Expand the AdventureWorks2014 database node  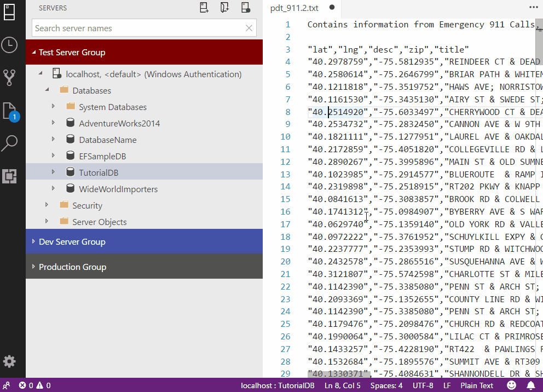[53, 123]
